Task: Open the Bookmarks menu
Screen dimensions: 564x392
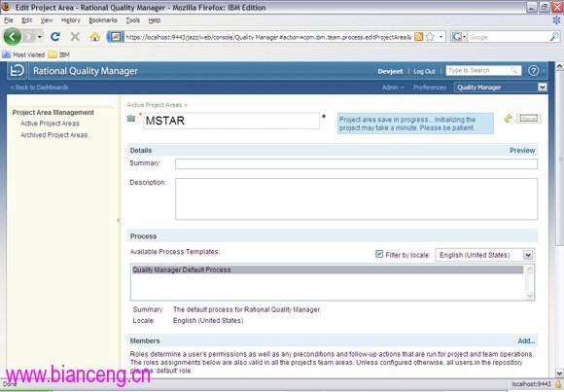Action: [103, 20]
